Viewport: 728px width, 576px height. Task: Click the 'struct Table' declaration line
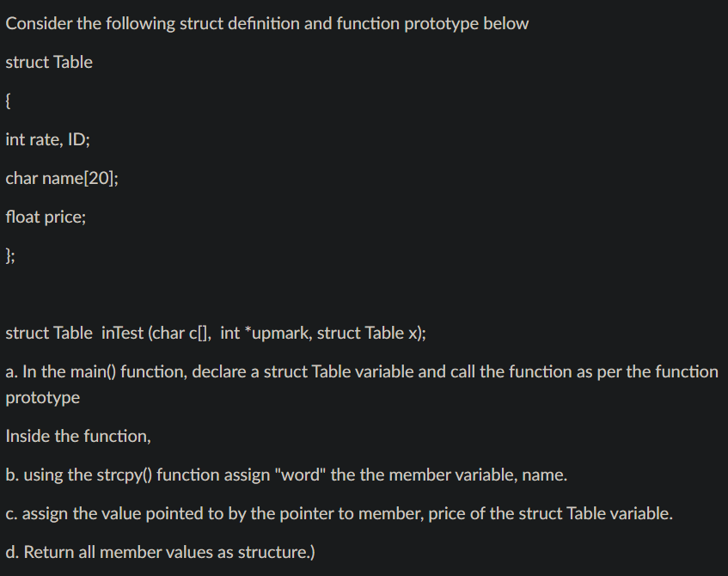coord(49,62)
